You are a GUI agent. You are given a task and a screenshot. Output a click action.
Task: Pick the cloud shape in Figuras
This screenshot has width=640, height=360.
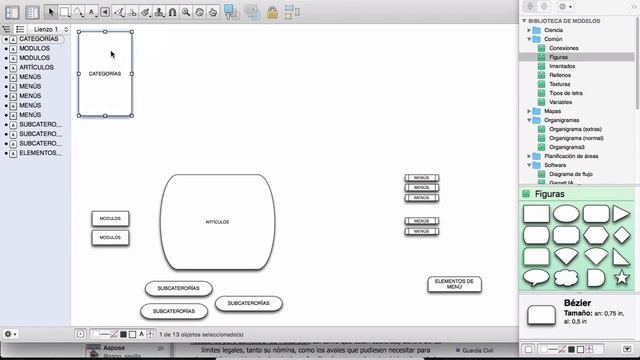coord(566,278)
